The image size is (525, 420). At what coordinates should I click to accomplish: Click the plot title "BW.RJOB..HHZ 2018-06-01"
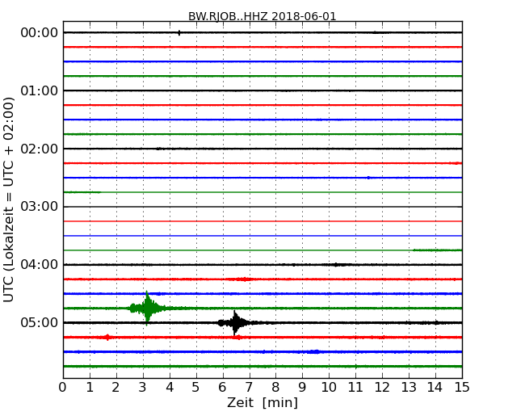262,16
